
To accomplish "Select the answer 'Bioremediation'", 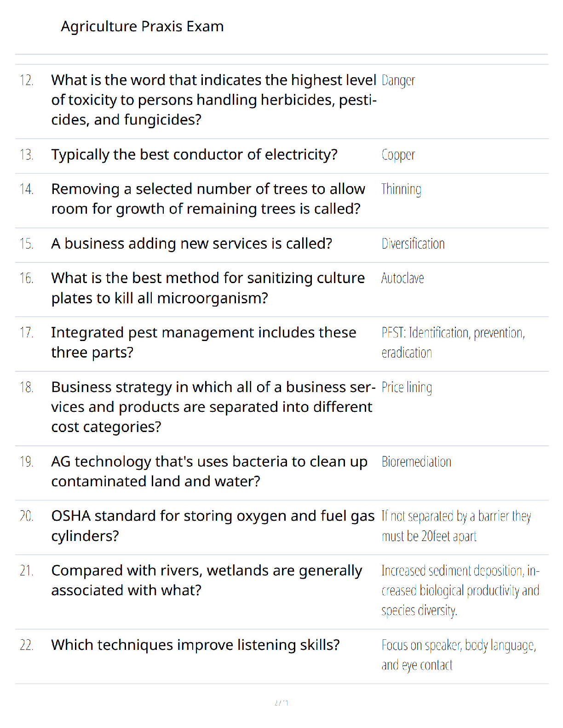I will (416, 462).
